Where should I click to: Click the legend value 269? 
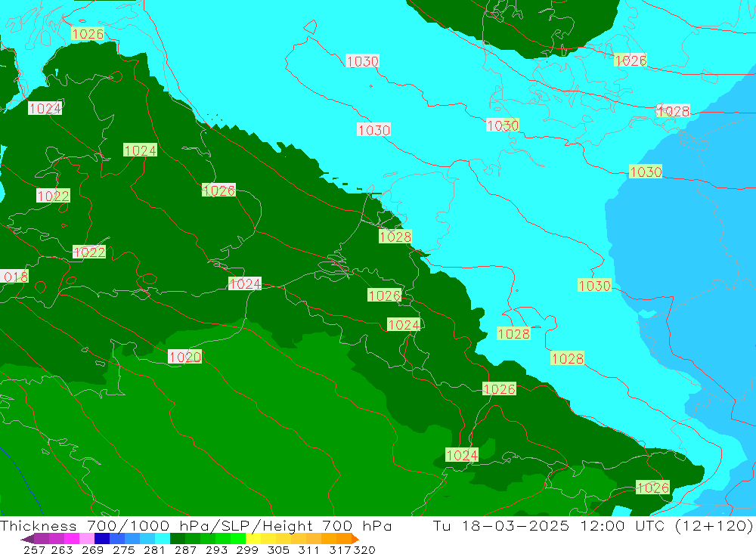92,549
